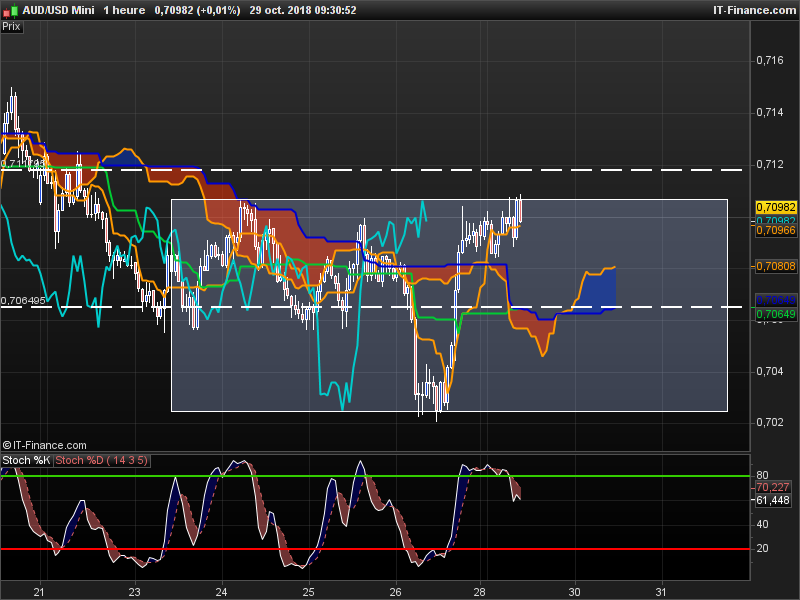
Task: Click the 0,704 price axis label
Action: coord(769,371)
